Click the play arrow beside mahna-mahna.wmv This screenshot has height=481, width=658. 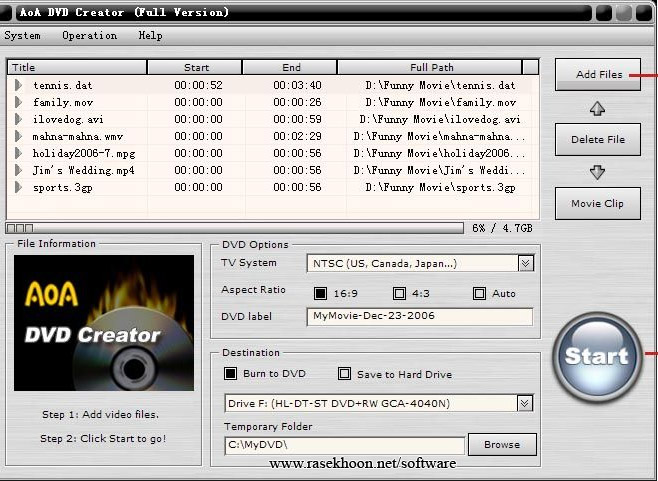tap(18, 136)
